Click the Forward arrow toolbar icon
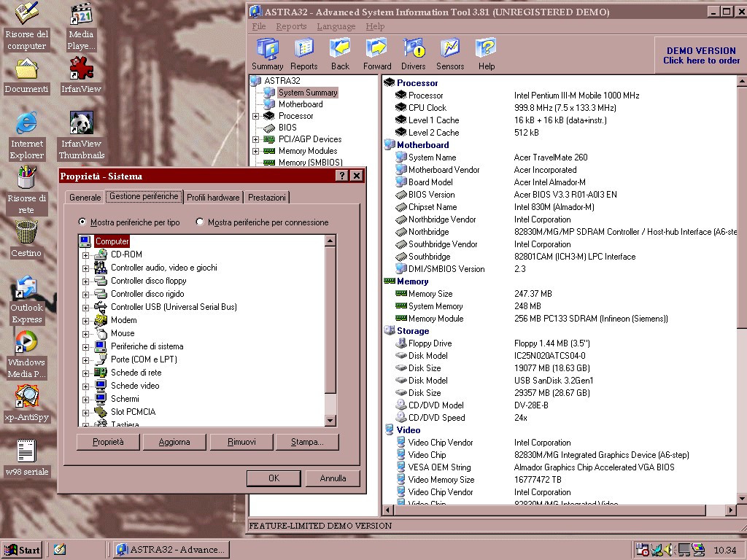This screenshot has width=747, height=560. tap(377, 54)
